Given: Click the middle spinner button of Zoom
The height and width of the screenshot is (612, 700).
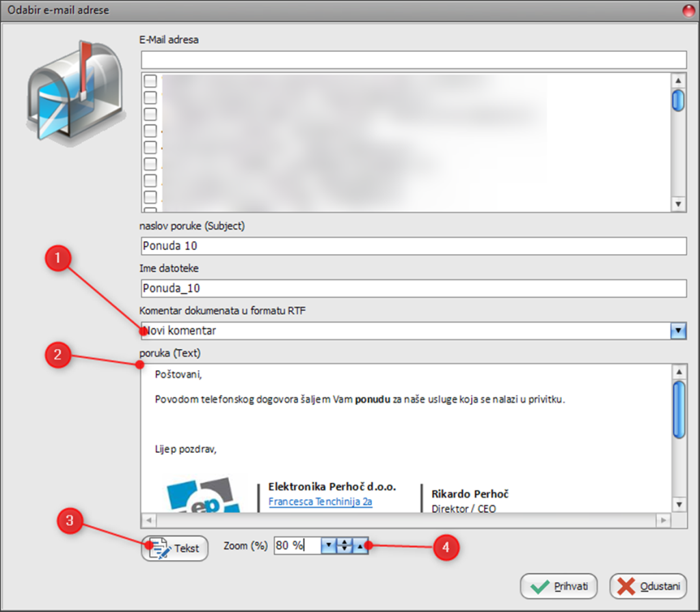Looking at the screenshot, I should (x=345, y=546).
